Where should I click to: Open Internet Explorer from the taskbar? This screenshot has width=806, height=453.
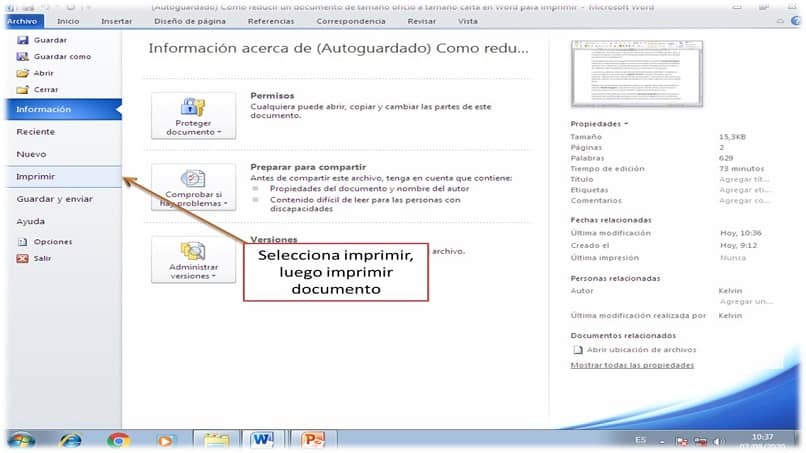pos(70,441)
